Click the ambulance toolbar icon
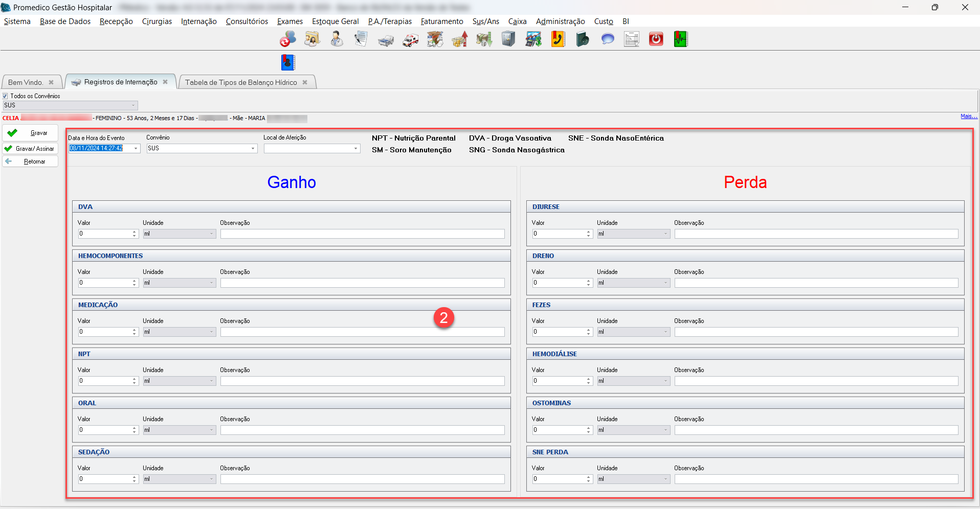Viewport: 980px width, 509px height. click(x=410, y=39)
